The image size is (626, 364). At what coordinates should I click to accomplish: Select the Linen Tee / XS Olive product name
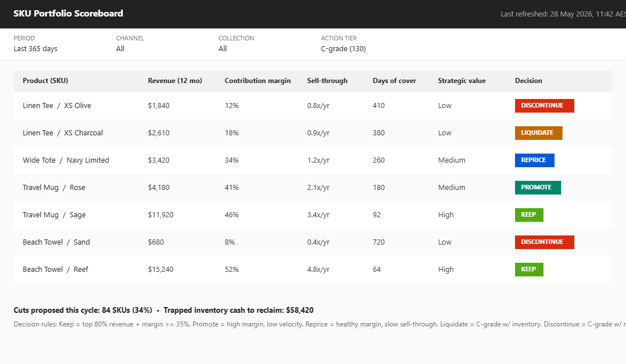[57, 106]
